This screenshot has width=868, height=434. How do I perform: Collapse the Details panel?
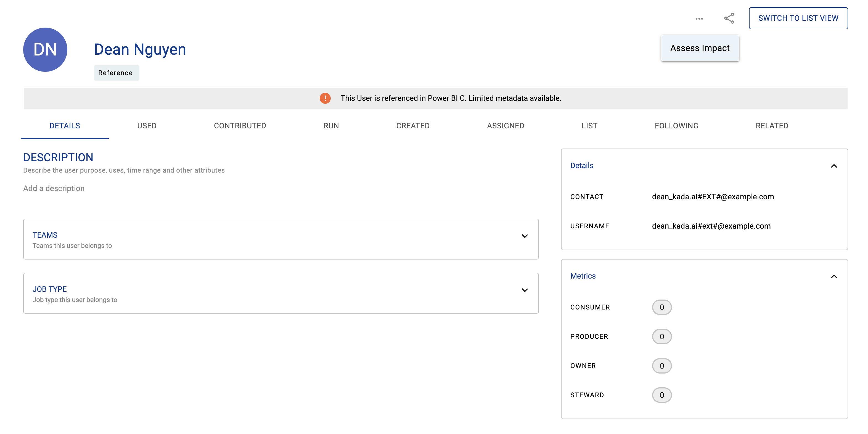834,166
